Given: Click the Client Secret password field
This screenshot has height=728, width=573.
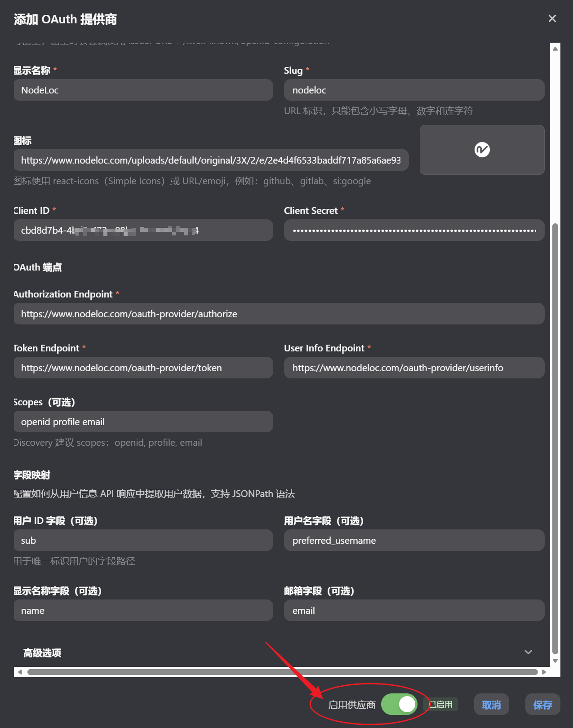Looking at the screenshot, I should (414, 230).
